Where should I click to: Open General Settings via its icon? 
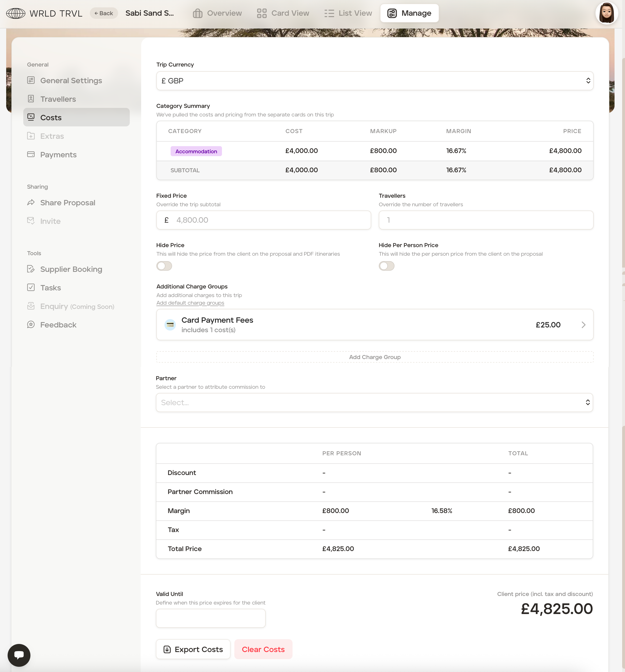click(31, 80)
